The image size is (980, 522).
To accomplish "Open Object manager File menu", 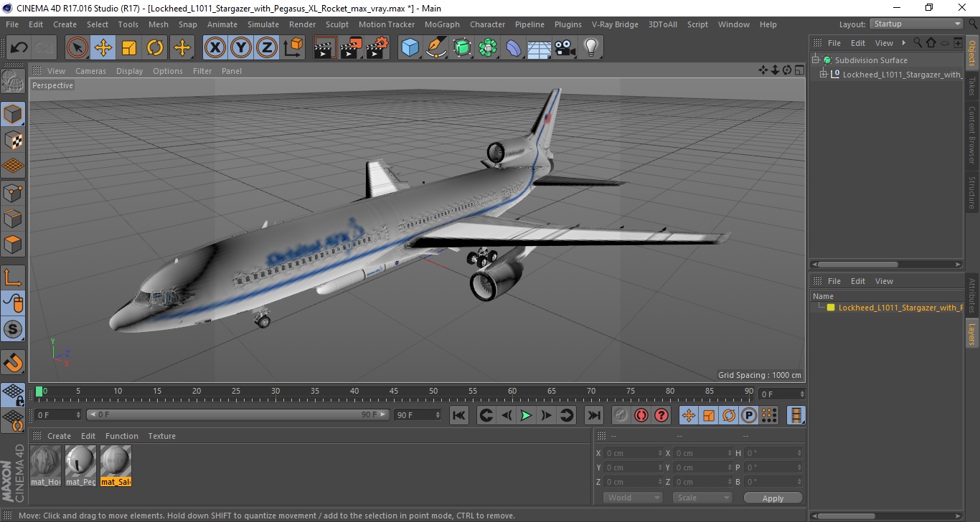I will coord(834,43).
